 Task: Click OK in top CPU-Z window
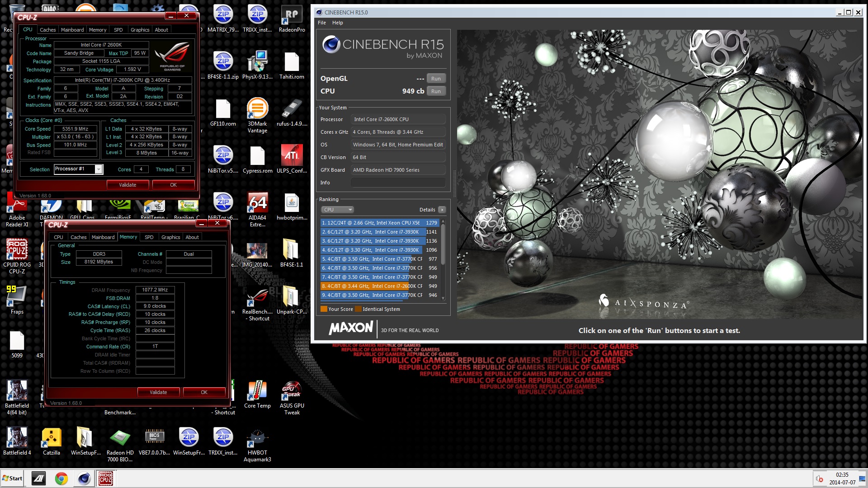point(174,185)
